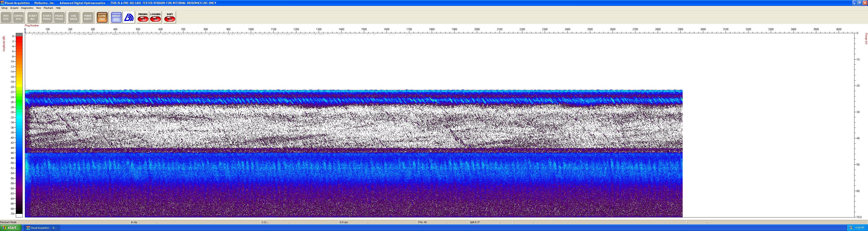Minimize the Visual Acquisition window

click(x=854, y=3)
